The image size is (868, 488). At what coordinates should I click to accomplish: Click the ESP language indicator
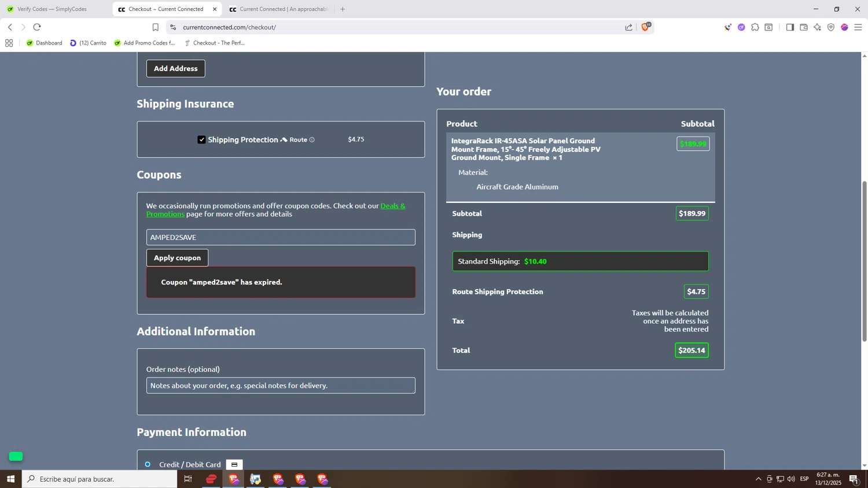[x=804, y=479]
